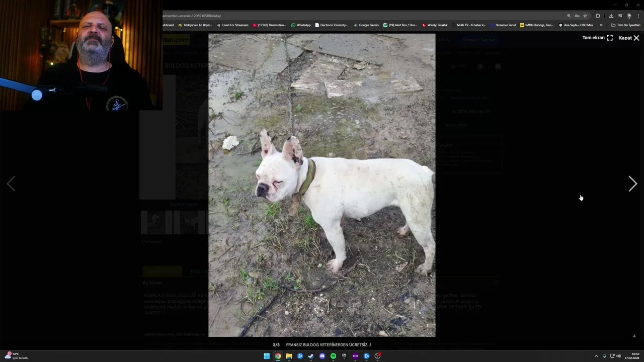The image size is (644, 362).
Task: Open the Rammstein YouTube bookmark
Action: 269,25
